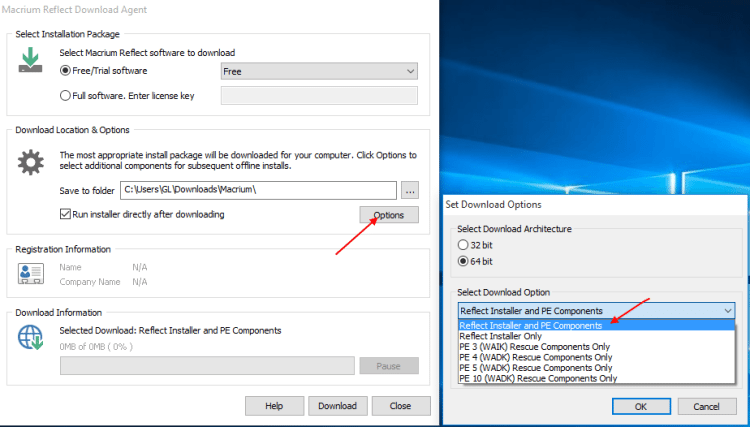Select Free/Trial software radio button

[x=103, y=71]
